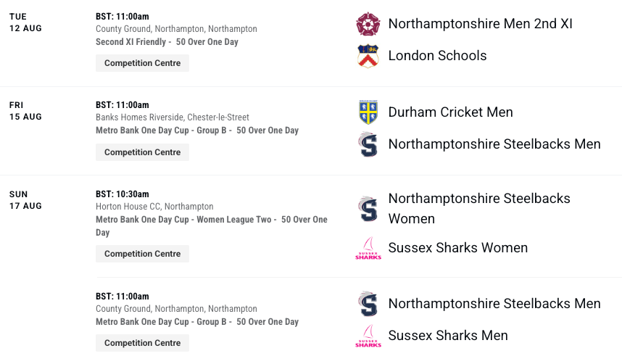Open Competition Centre for Second XI Friendly
This screenshot has height=364, width=622.
pos(142,63)
